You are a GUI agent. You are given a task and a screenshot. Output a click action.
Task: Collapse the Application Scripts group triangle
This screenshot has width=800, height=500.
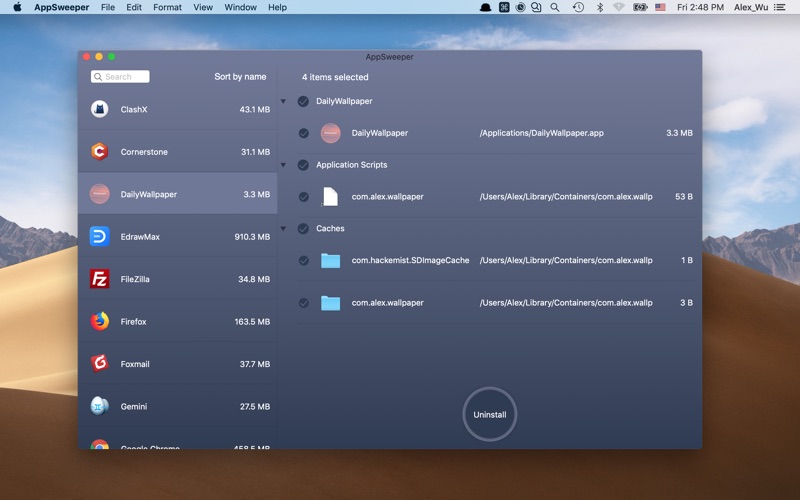[x=283, y=165]
